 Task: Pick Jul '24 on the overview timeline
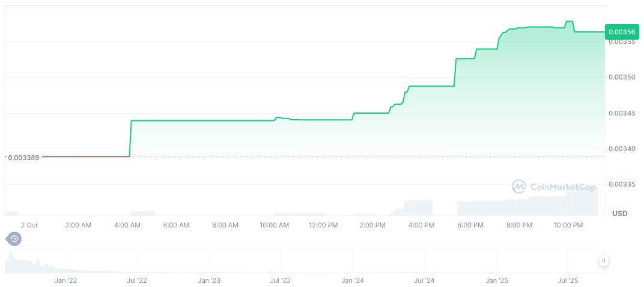click(x=425, y=280)
